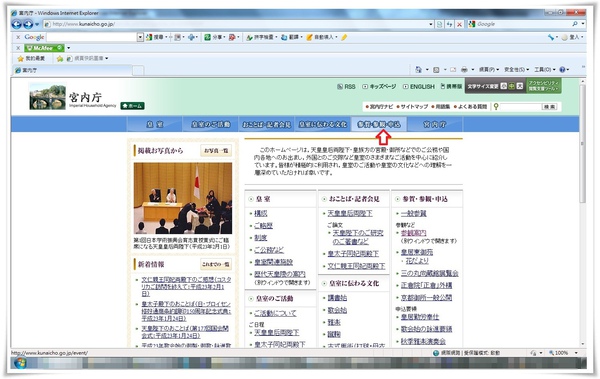Viewport: 600px width, 379px height.
Task: Open the Page (網頁) command bar menu
Action: (x=489, y=70)
